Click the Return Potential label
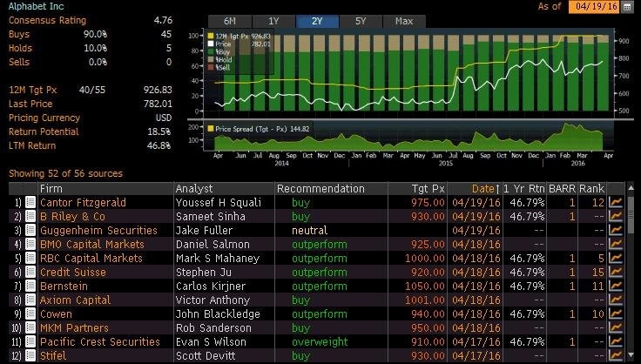 tap(44, 131)
